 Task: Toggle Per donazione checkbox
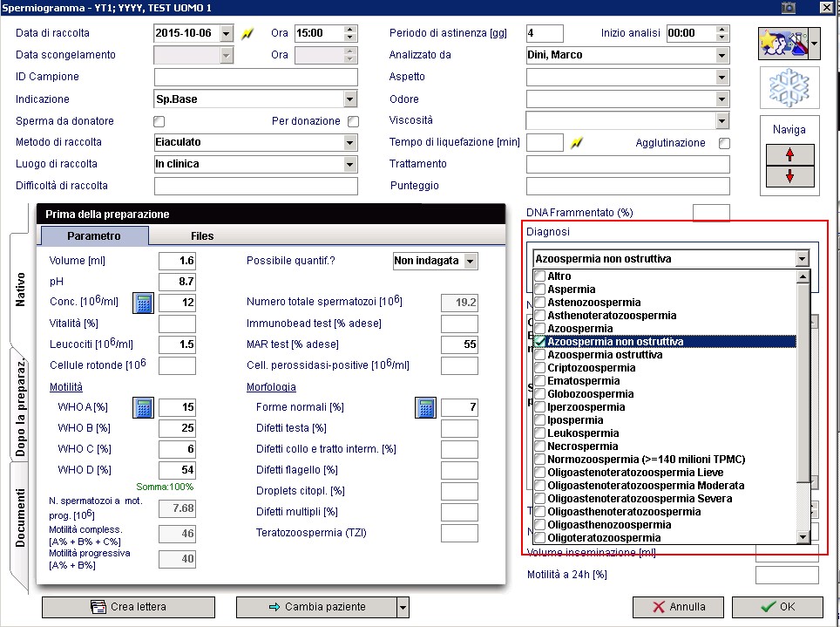tap(353, 122)
